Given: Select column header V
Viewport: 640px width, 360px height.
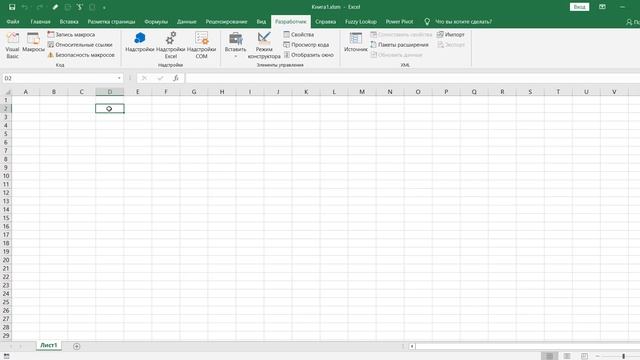Looking at the screenshot, I should click(614, 92).
